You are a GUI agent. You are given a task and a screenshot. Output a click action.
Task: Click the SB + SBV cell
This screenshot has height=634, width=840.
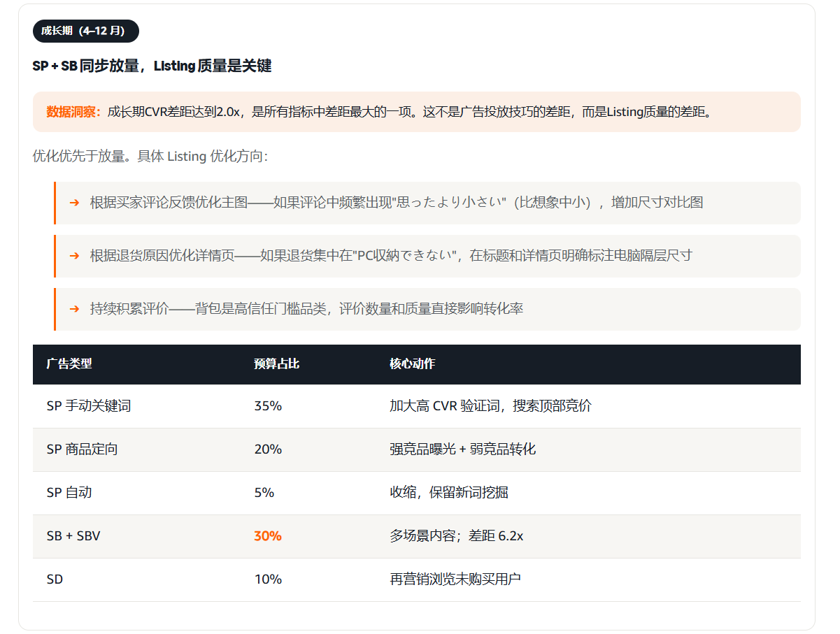(x=74, y=536)
